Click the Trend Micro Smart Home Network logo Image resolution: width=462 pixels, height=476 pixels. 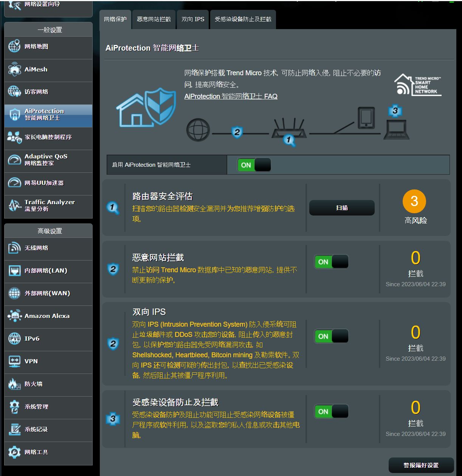tap(418, 85)
